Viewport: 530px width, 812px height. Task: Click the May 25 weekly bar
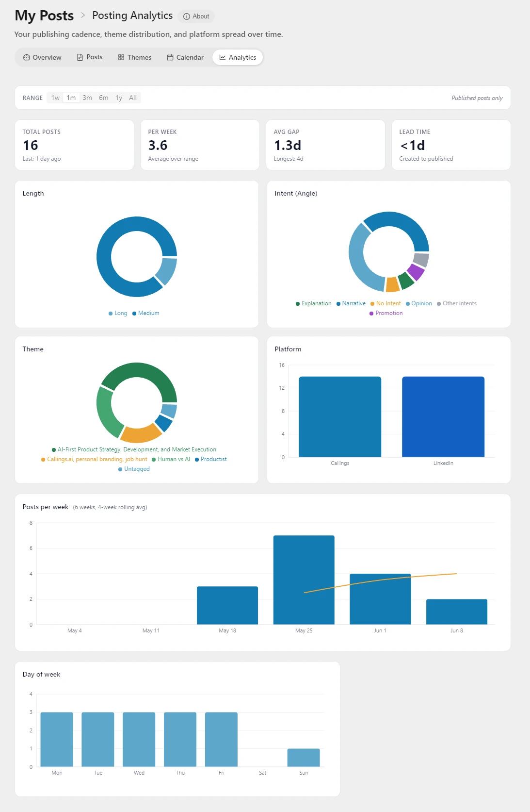[304, 580]
